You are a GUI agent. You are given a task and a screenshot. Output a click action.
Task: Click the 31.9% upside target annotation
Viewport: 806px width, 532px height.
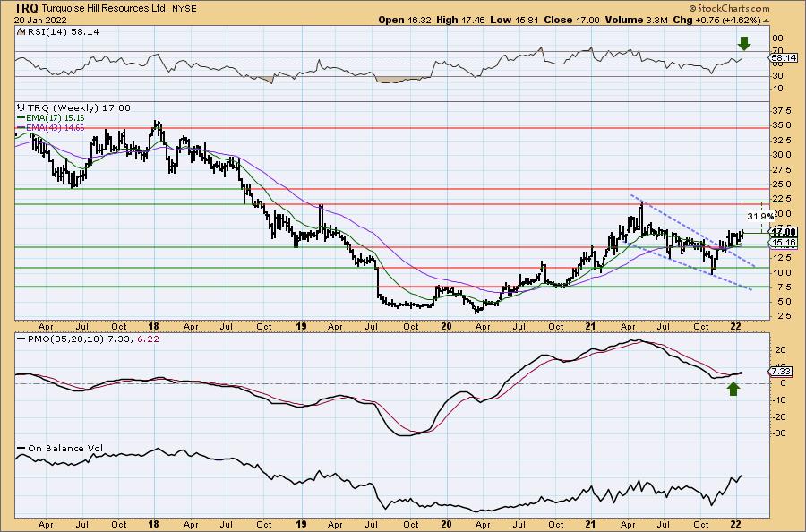[x=760, y=216]
